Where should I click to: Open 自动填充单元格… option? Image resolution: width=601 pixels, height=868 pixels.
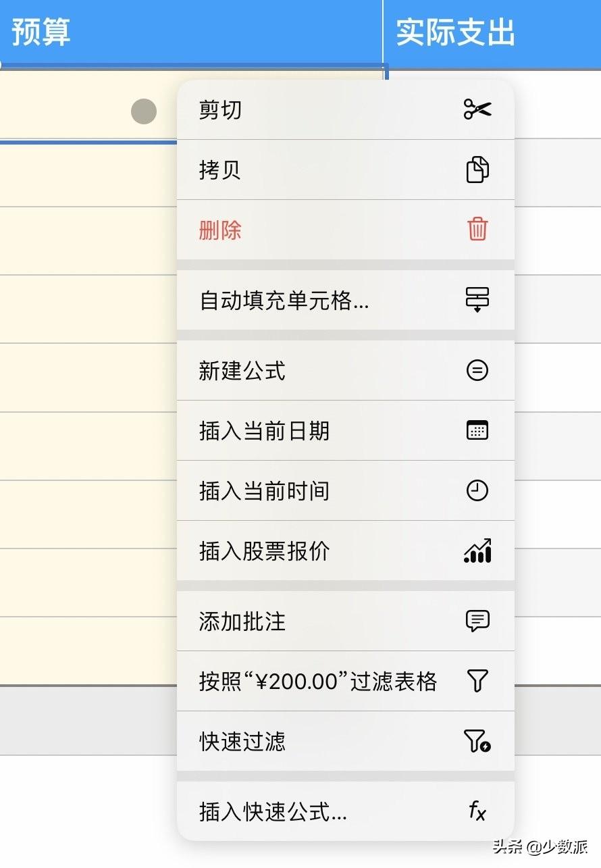(x=346, y=300)
